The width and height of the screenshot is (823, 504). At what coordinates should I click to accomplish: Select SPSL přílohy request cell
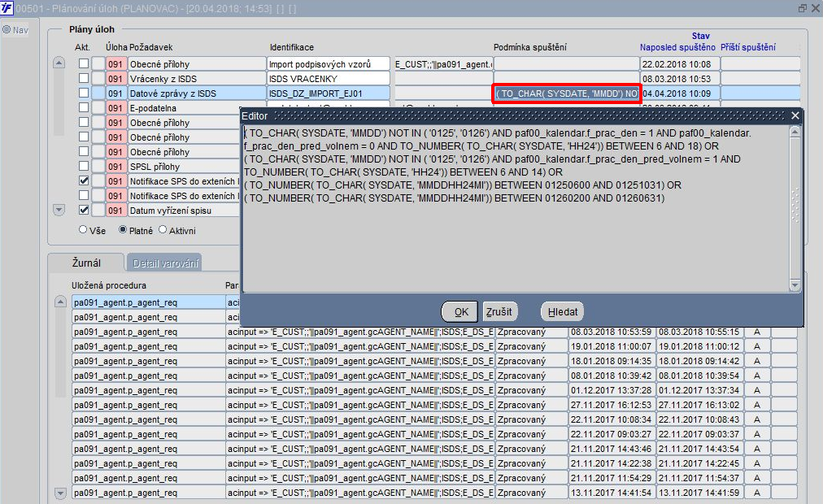pyautogui.click(x=183, y=167)
